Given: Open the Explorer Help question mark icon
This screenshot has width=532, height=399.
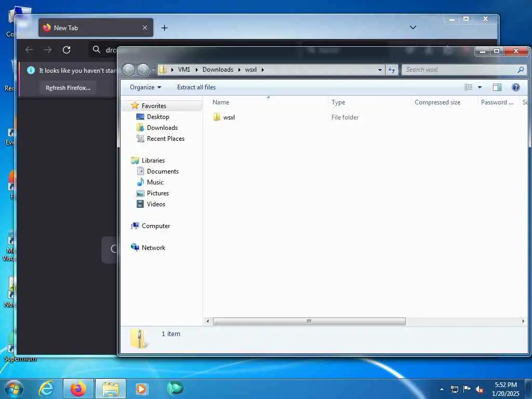Looking at the screenshot, I should [516, 87].
